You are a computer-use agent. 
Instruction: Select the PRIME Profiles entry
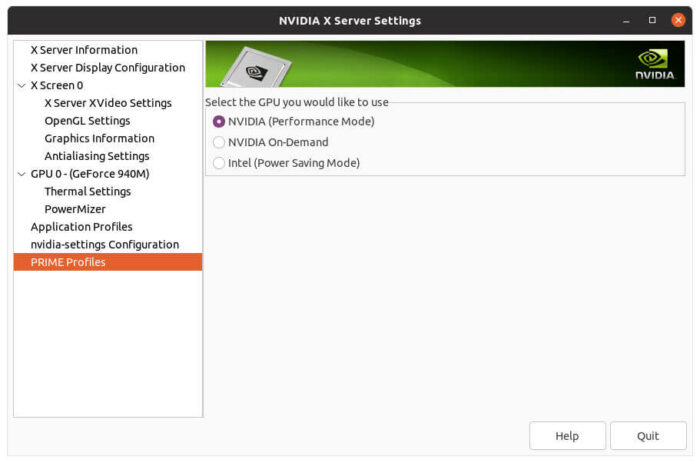pyautogui.click(x=108, y=262)
